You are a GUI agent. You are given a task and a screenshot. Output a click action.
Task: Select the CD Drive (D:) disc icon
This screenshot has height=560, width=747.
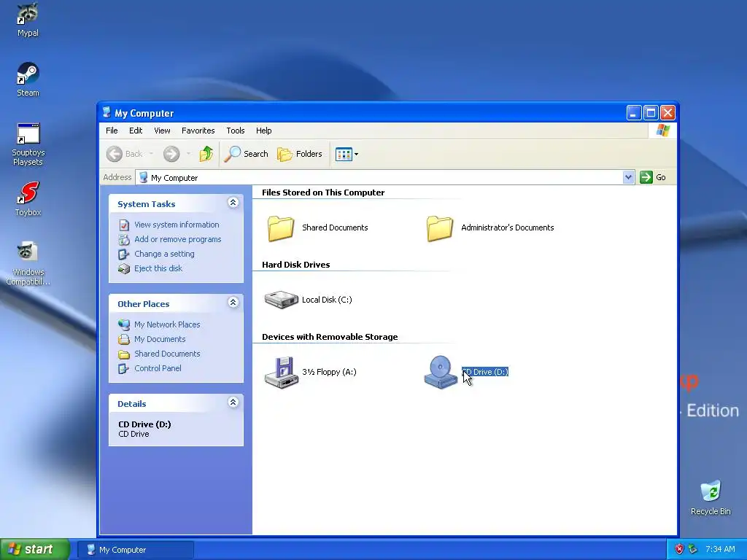click(440, 372)
